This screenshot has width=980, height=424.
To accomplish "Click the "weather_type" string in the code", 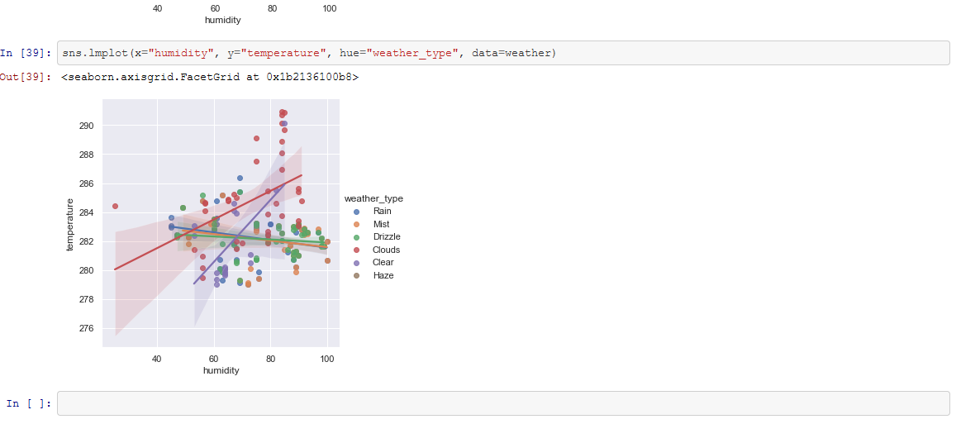I will tap(414, 53).
